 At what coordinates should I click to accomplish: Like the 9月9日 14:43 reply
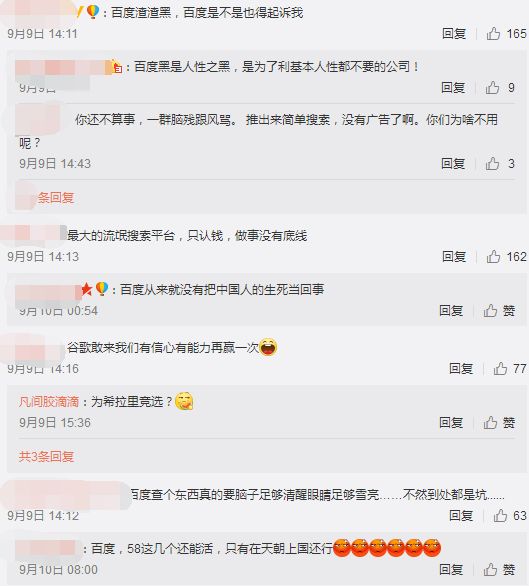(x=500, y=163)
